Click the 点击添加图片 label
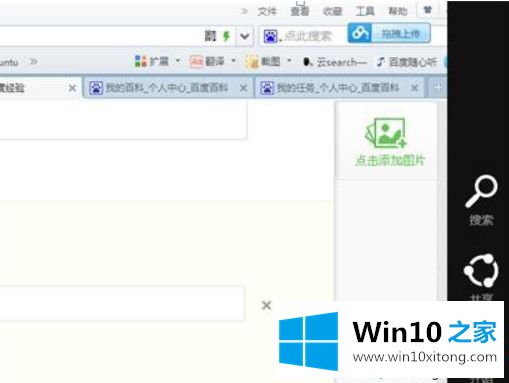Image resolution: width=509 pixels, height=383 pixels. pyautogui.click(x=390, y=161)
